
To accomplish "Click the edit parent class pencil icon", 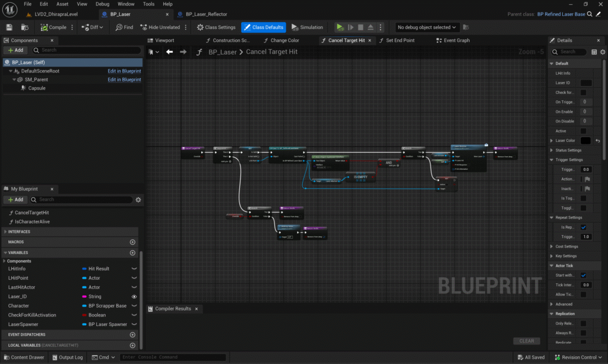I will (x=598, y=14).
